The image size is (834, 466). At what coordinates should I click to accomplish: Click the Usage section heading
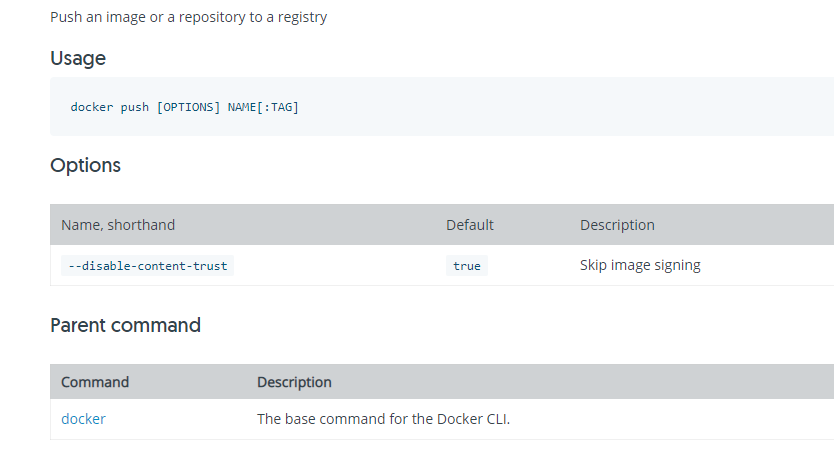tap(78, 58)
